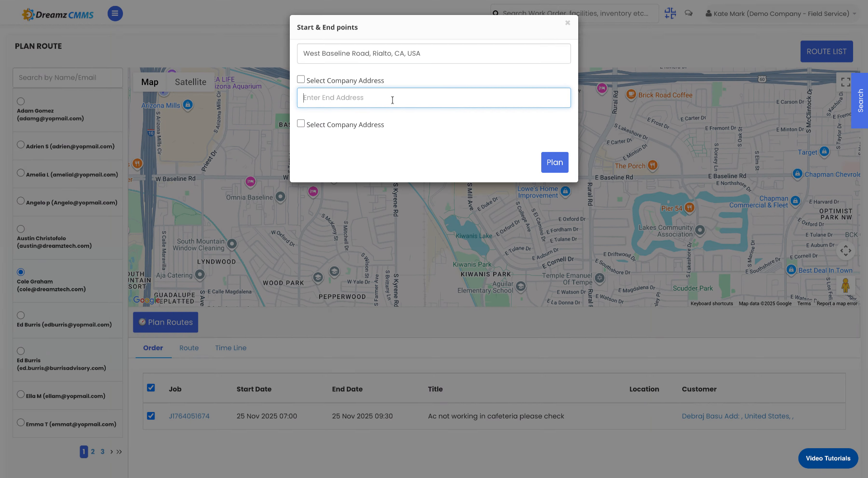
Task: Click the Pier 54 restaurant marker
Action: (x=689, y=208)
